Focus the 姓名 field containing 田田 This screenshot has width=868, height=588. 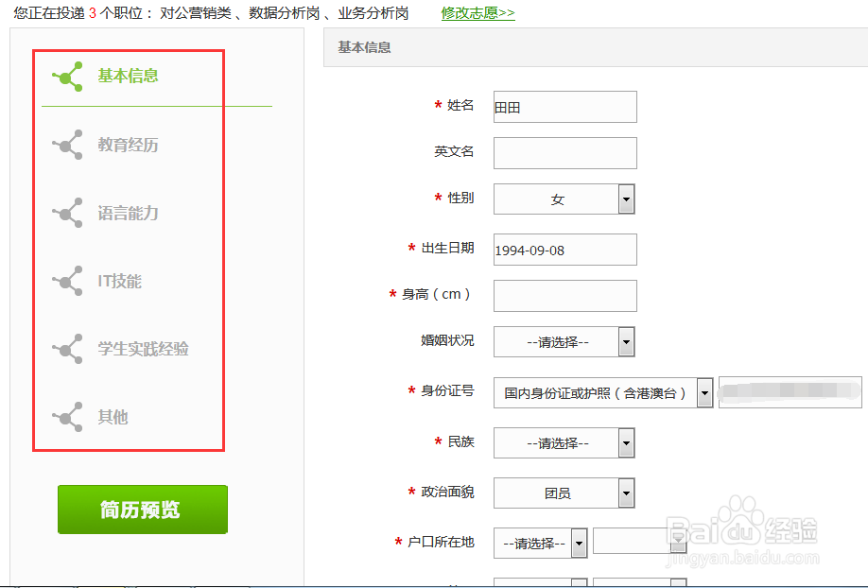point(565,107)
